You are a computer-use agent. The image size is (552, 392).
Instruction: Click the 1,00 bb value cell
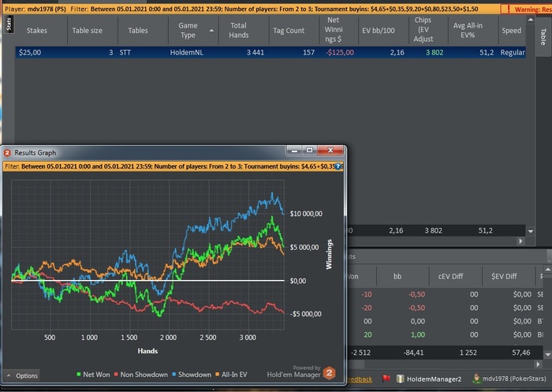point(418,334)
